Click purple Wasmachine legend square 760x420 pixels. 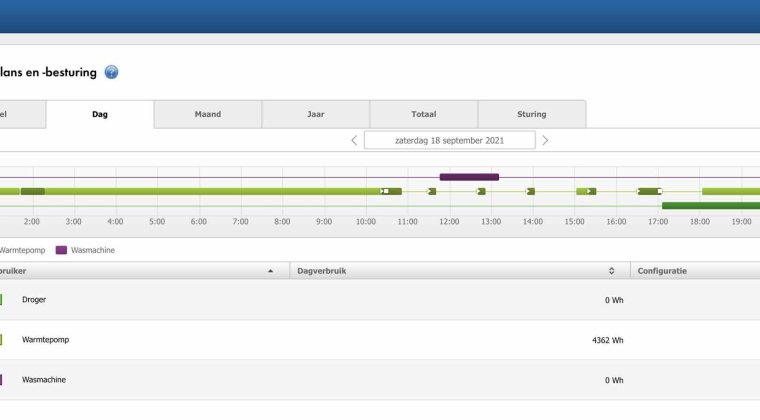[61, 250]
